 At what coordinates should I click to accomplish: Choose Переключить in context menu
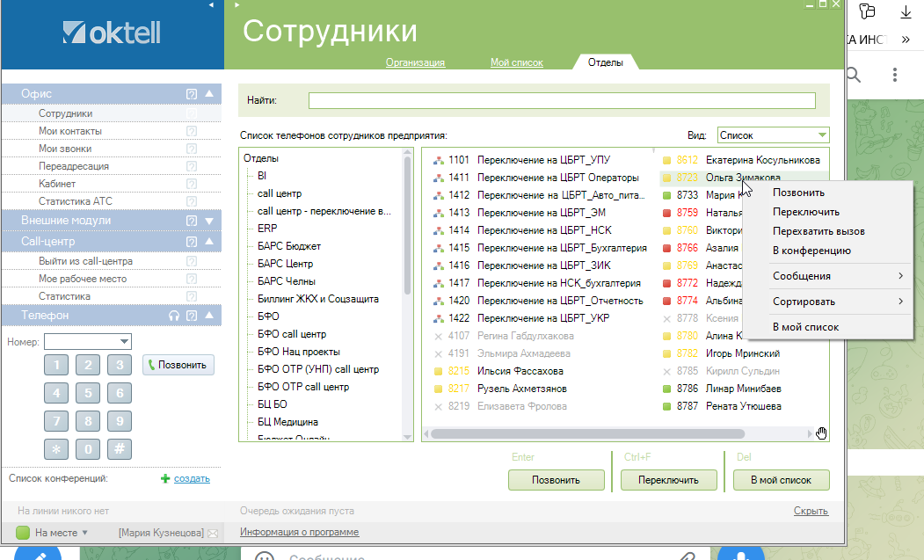tap(806, 212)
